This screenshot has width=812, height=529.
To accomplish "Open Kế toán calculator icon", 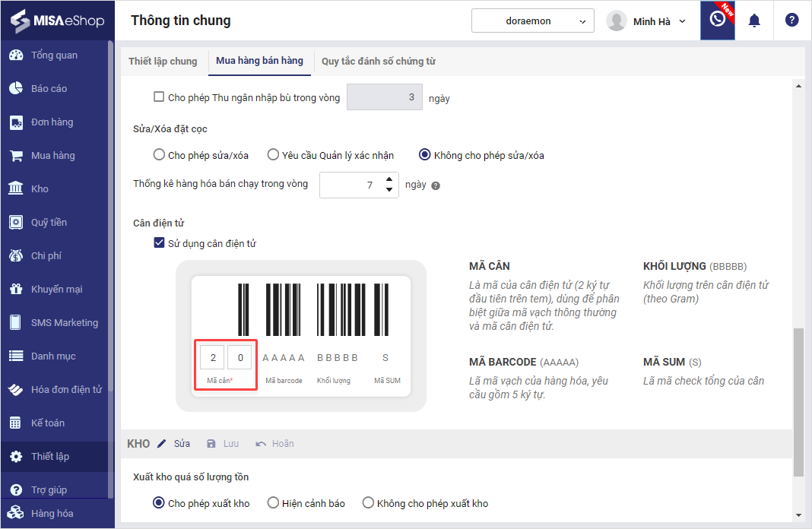I will [x=16, y=423].
